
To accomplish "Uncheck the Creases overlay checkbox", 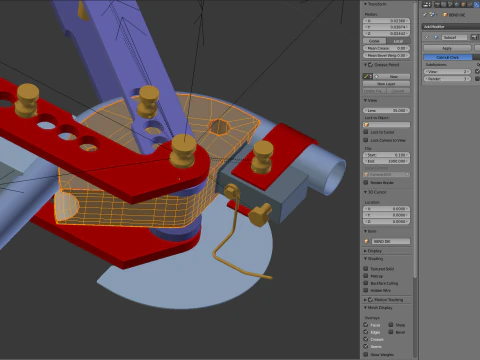I will [x=366, y=339].
